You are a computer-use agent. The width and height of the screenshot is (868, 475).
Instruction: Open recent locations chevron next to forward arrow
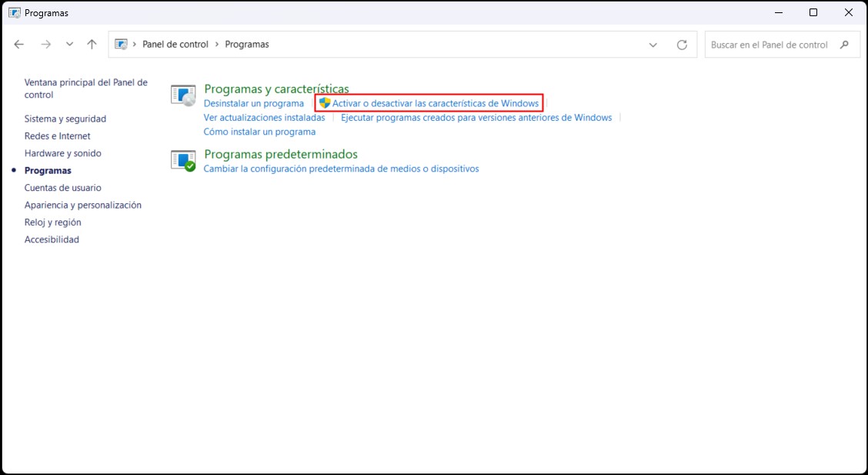[x=69, y=45]
